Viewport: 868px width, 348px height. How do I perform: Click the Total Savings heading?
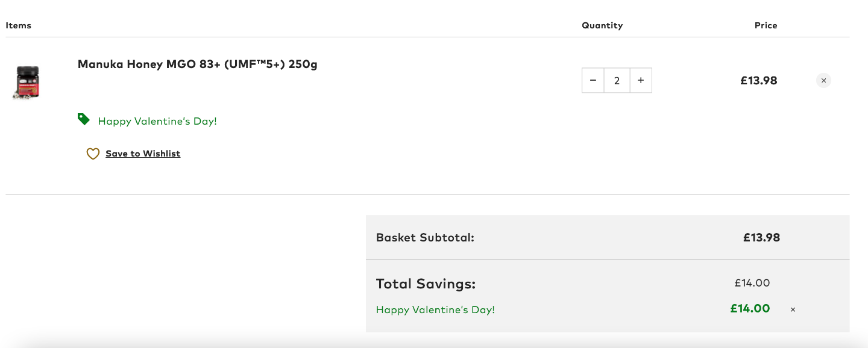point(426,284)
